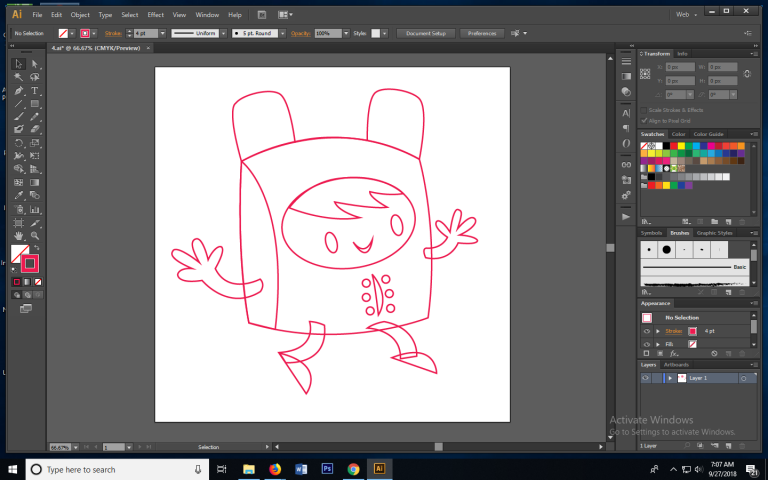Select the Type tool
Viewport: 768px width, 480px height.
(35, 90)
